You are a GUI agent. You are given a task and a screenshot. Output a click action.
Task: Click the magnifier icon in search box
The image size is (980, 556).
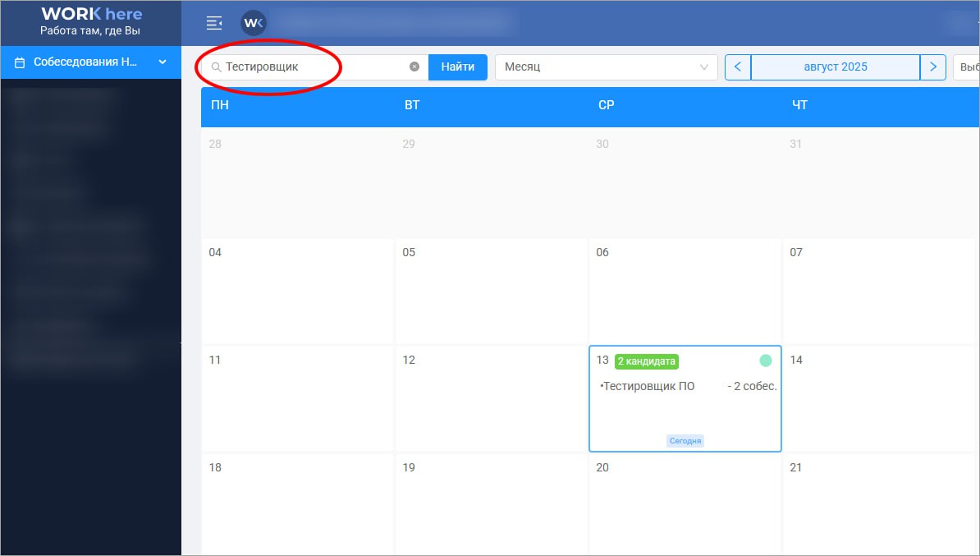[x=217, y=67]
